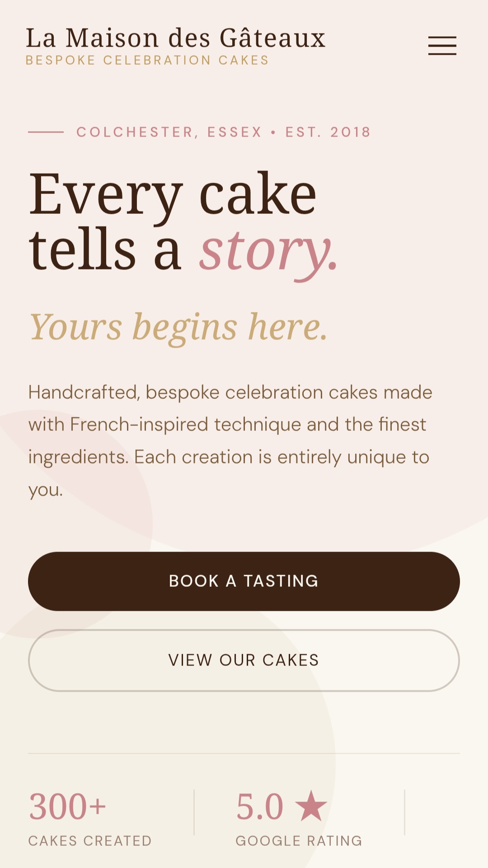Tap the 300+ cakes created statistic

coord(68,807)
